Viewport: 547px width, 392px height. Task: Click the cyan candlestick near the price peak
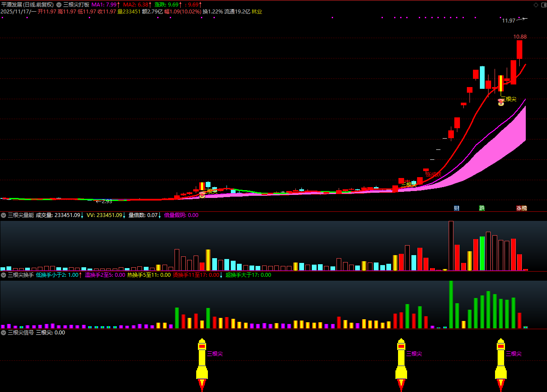pos(482,77)
